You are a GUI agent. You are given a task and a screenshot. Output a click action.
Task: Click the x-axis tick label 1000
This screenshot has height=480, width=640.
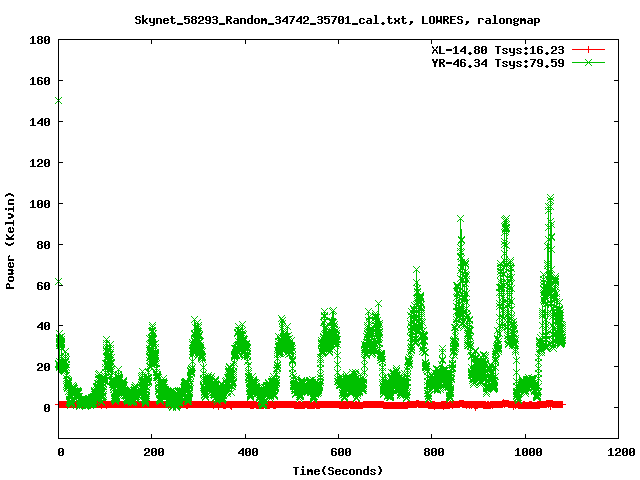tap(528, 452)
